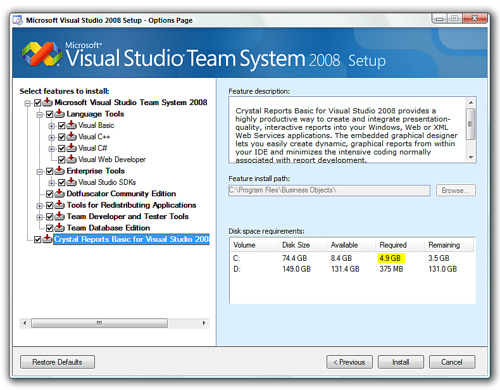The image size is (500, 390).
Task: Click the Browse button for install path
Action: pos(456,190)
